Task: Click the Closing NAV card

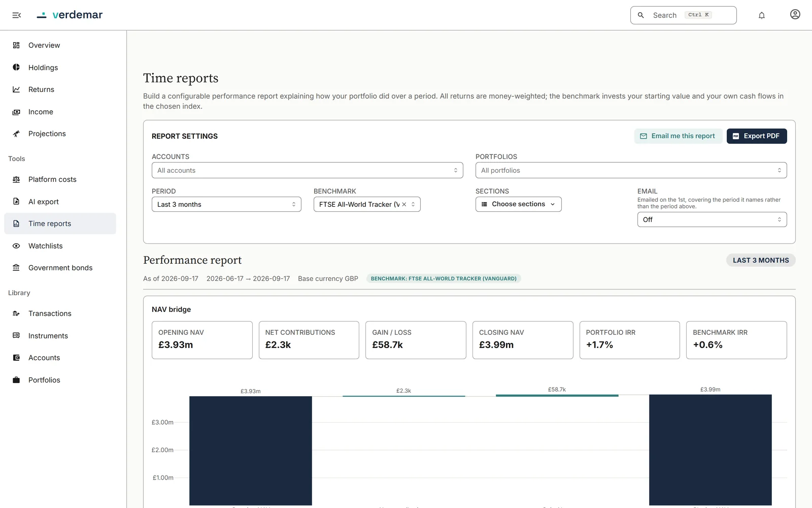Action: tap(523, 340)
